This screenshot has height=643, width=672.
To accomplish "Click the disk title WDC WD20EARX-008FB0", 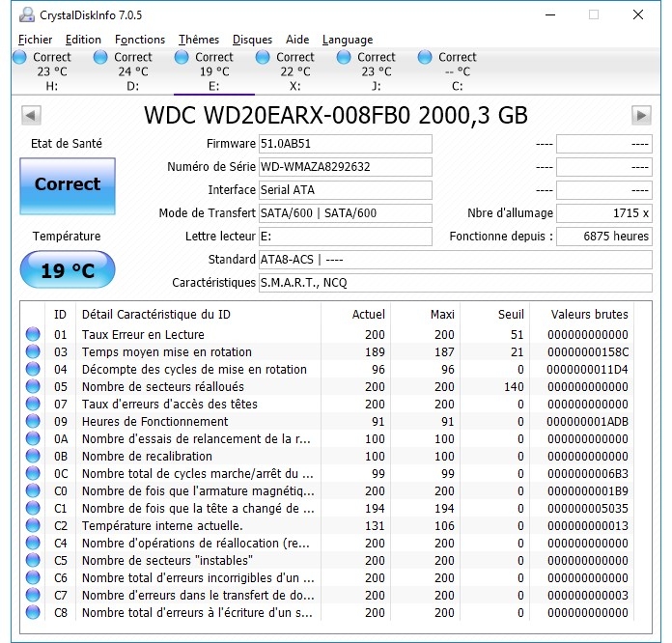I will [x=336, y=115].
